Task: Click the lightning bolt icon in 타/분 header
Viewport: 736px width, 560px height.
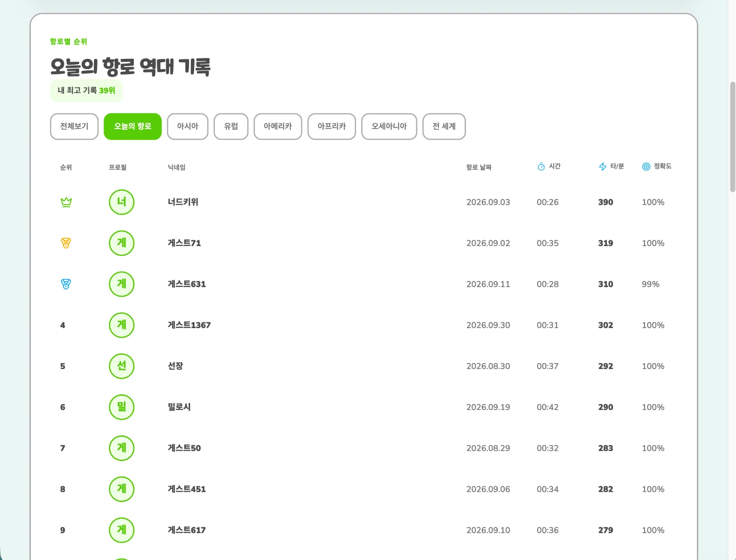Action: click(x=603, y=167)
